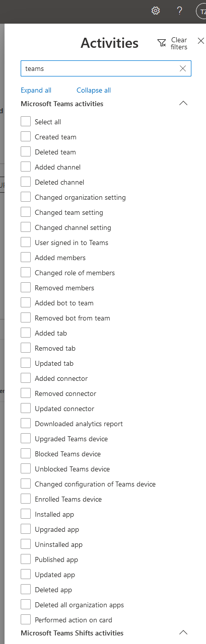206x644 pixels.
Task: Collapse Microsoft Teams Shifts activities section
Action: 183,633
